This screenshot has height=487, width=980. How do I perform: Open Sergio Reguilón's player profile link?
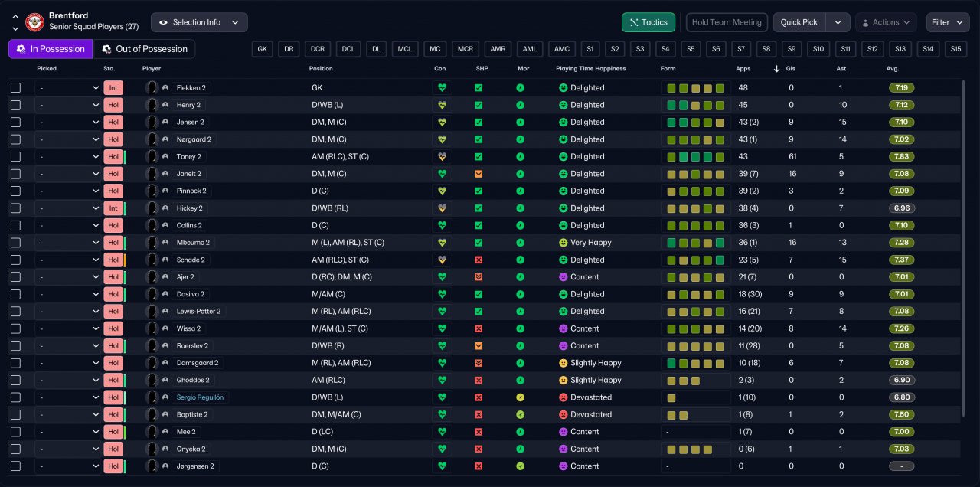200,397
